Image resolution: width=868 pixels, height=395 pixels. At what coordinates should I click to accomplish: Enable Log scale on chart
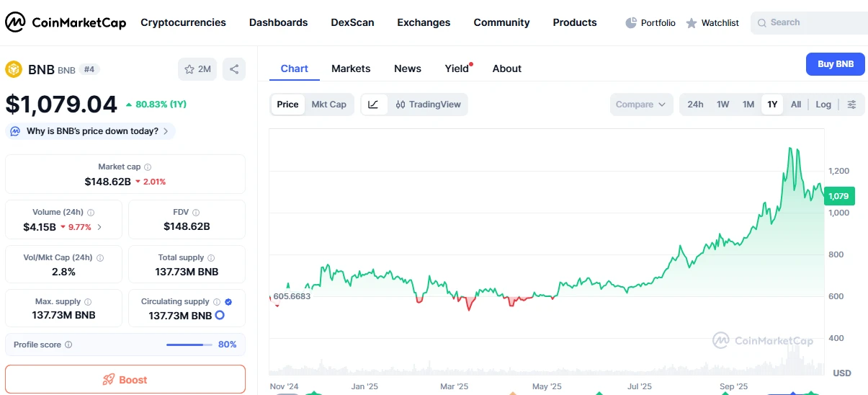(823, 105)
